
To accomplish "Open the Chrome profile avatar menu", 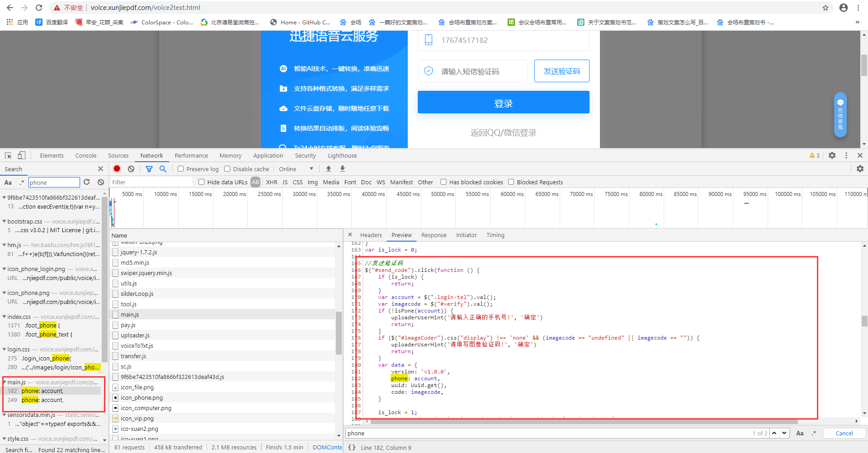I will tap(844, 8).
